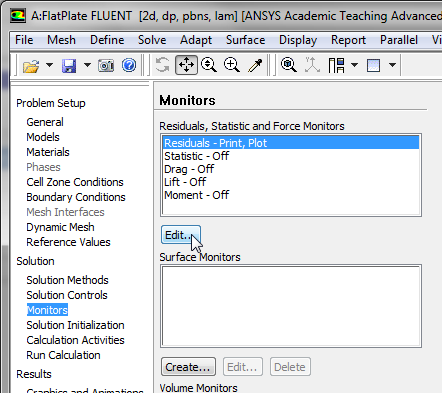Image resolution: width=442 pixels, height=393 pixels.
Task: Open the Adapt menu
Action: click(196, 40)
